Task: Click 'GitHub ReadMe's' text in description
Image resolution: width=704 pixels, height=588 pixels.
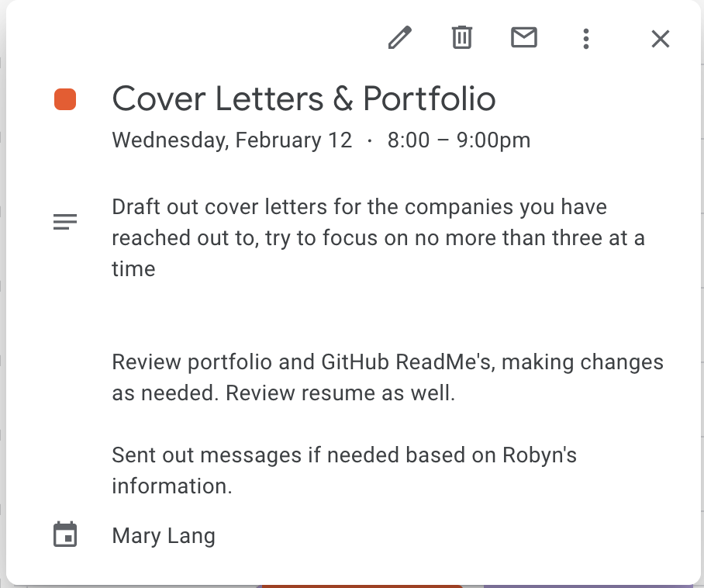Action: pos(408,362)
